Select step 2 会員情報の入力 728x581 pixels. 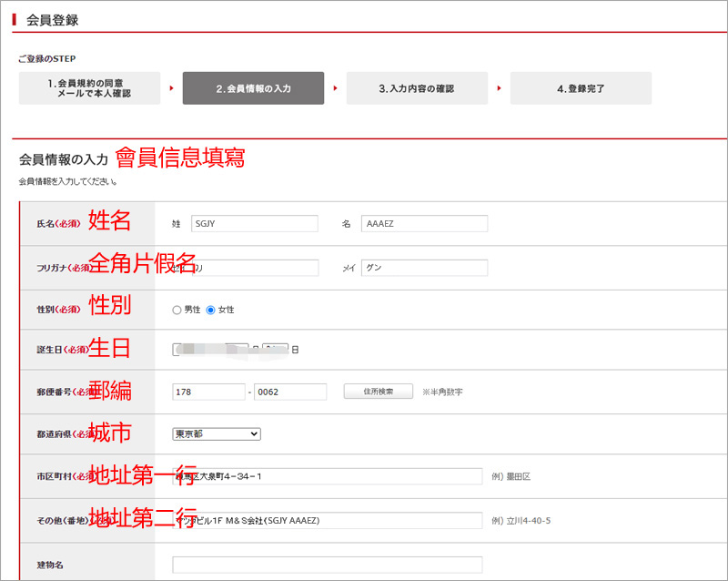pyautogui.click(x=253, y=88)
